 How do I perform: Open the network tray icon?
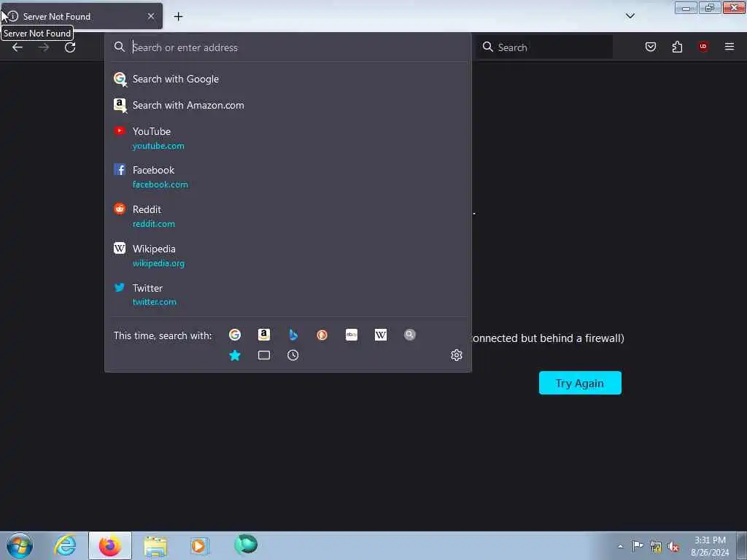(x=656, y=547)
